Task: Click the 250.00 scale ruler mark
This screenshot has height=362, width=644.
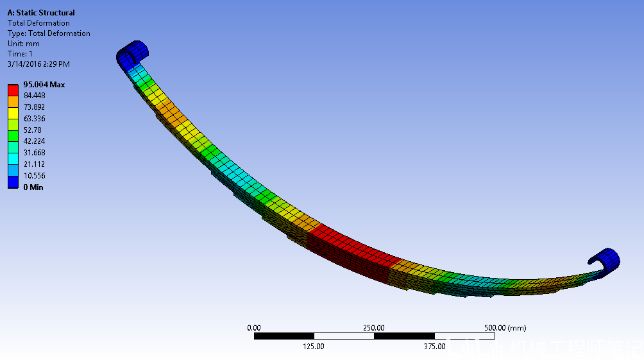Action: (374, 328)
